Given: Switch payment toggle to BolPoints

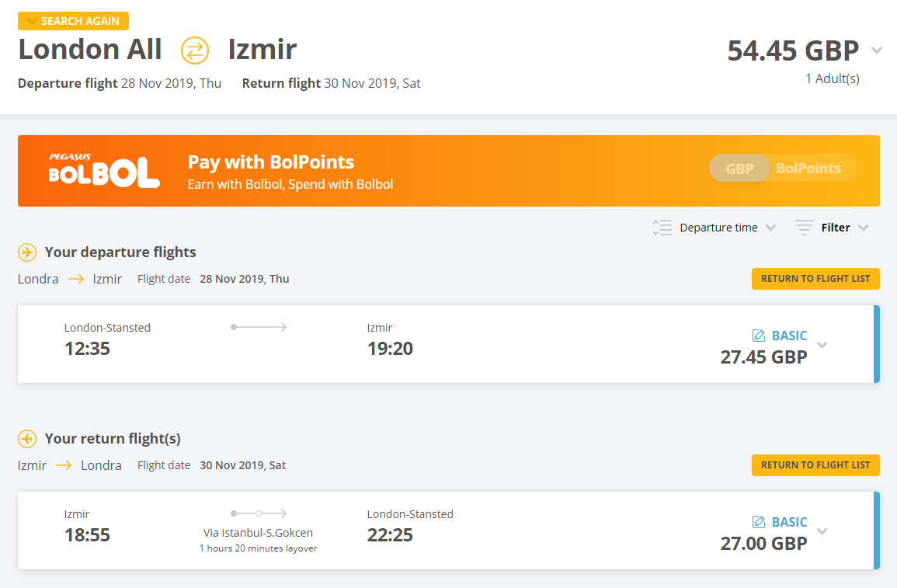Looking at the screenshot, I should point(808,168).
